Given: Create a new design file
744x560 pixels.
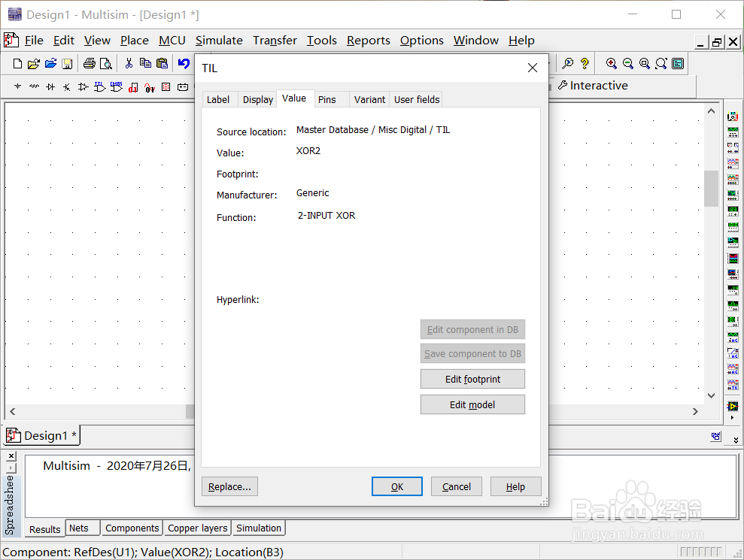Looking at the screenshot, I should point(17,64).
